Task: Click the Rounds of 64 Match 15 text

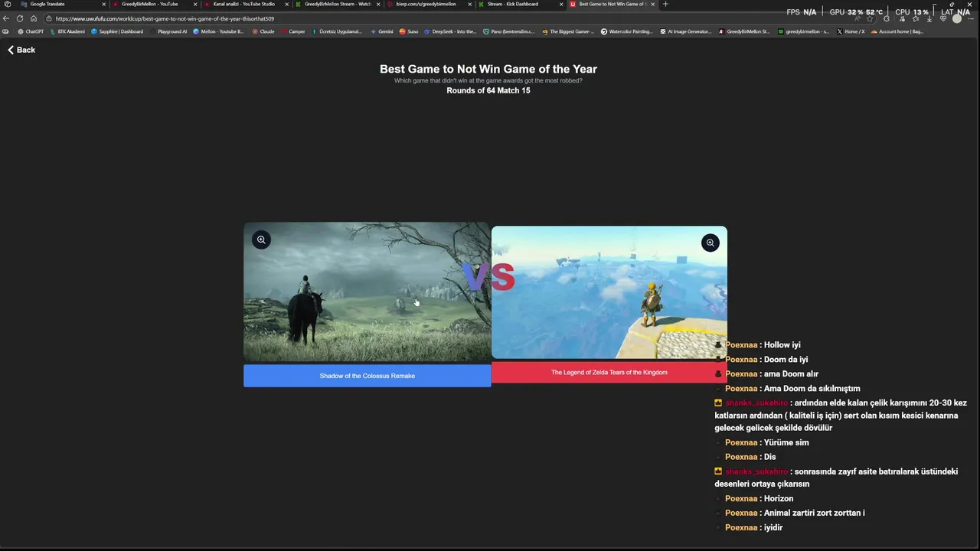Action: [x=488, y=90]
